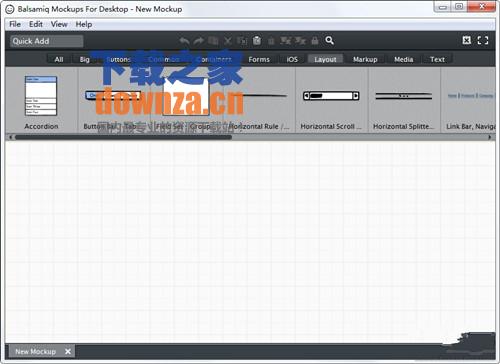The width and height of the screenshot is (500, 364).
Task: Click the Ungroup icon in toolbar
Action: tap(300, 41)
